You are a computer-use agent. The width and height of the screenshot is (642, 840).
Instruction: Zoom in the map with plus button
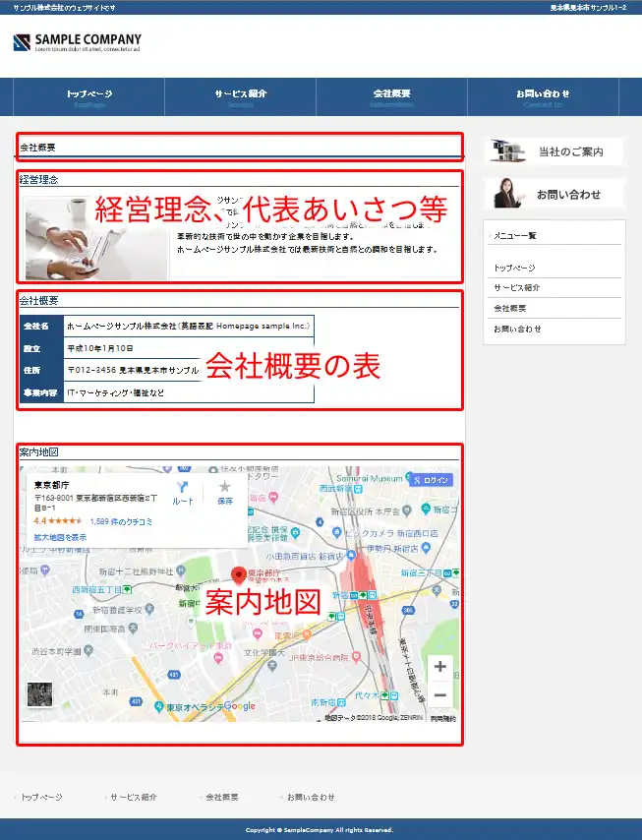(x=440, y=666)
